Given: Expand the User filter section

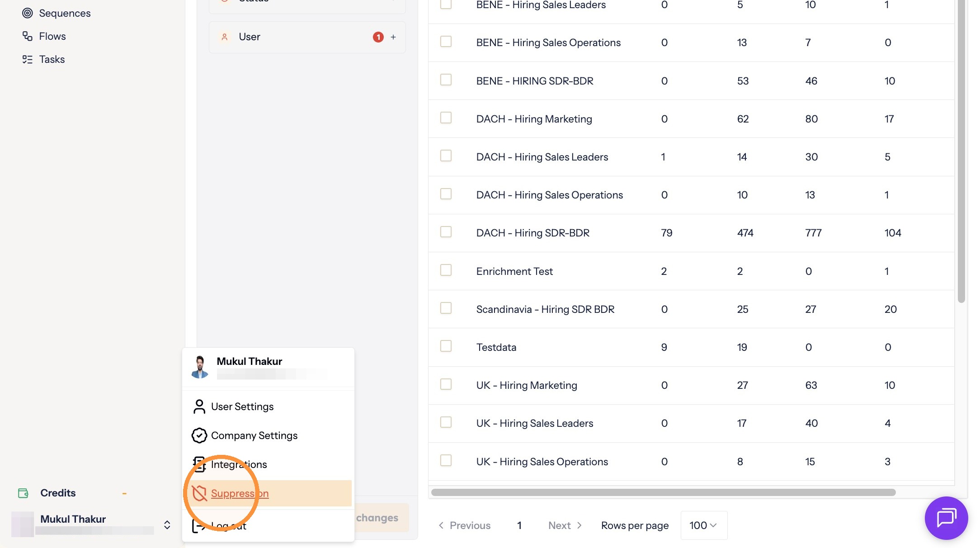Looking at the screenshot, I should point(307,37).
